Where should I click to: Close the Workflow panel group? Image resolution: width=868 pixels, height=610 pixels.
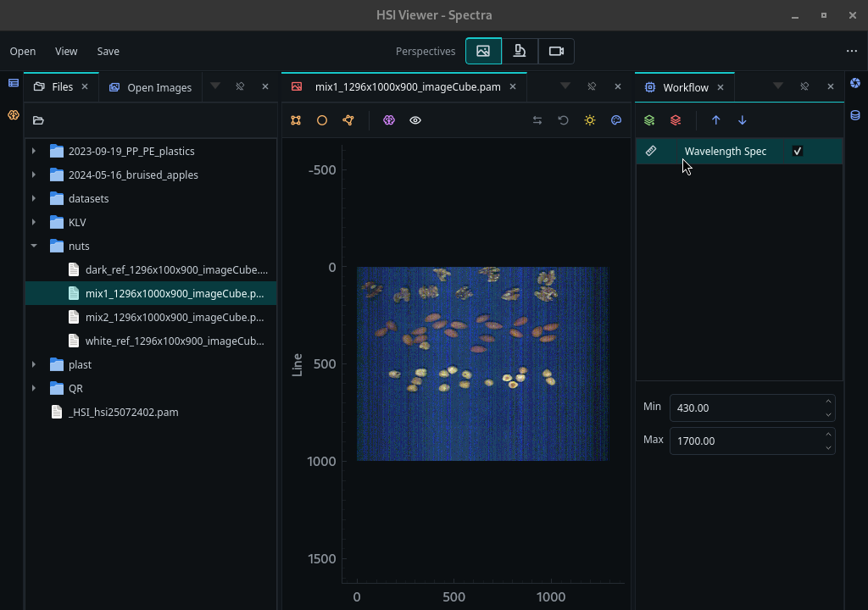(x=831, y=86)
